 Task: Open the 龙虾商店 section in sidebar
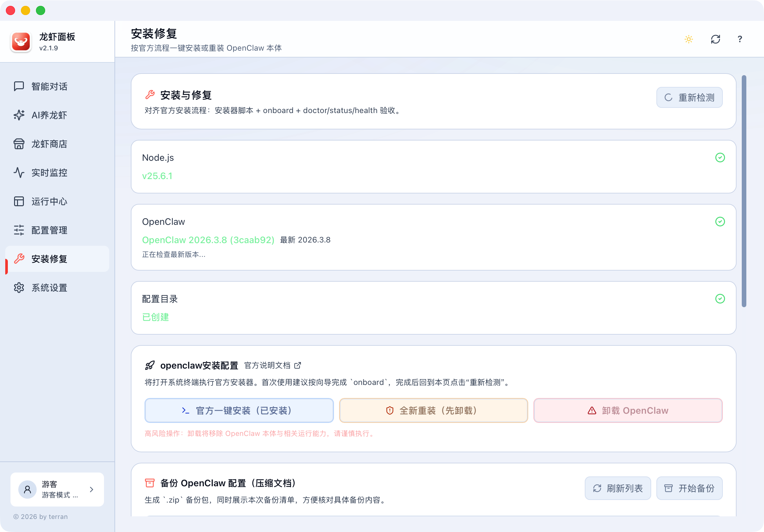(49, 144)
